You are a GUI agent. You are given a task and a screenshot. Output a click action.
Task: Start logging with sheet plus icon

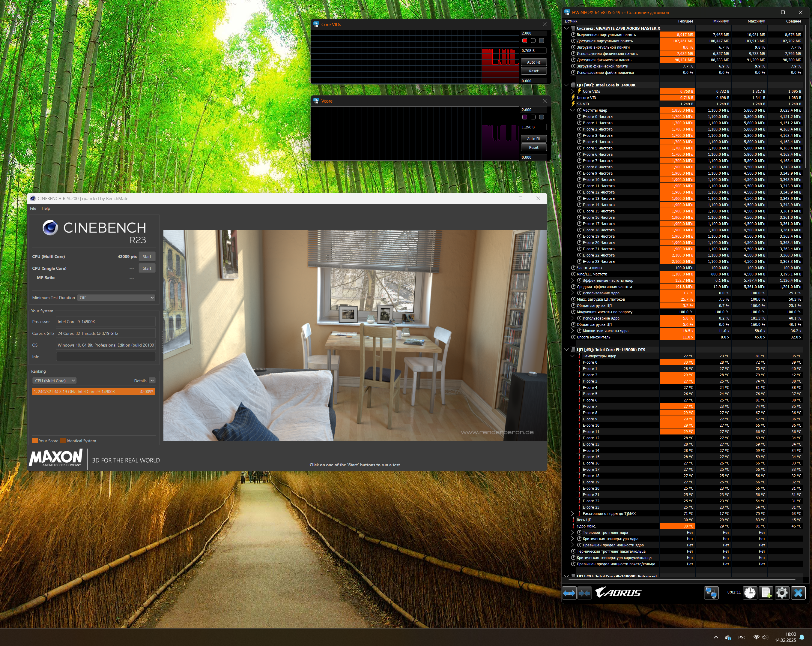[766, 593]
